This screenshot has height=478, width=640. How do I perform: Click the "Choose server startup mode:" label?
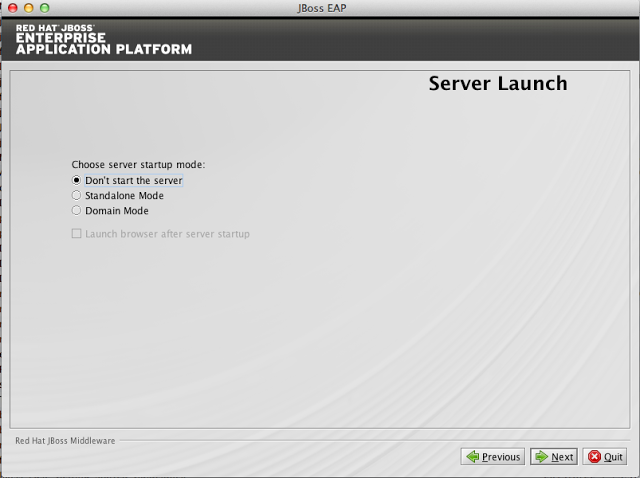click(138, 165)
